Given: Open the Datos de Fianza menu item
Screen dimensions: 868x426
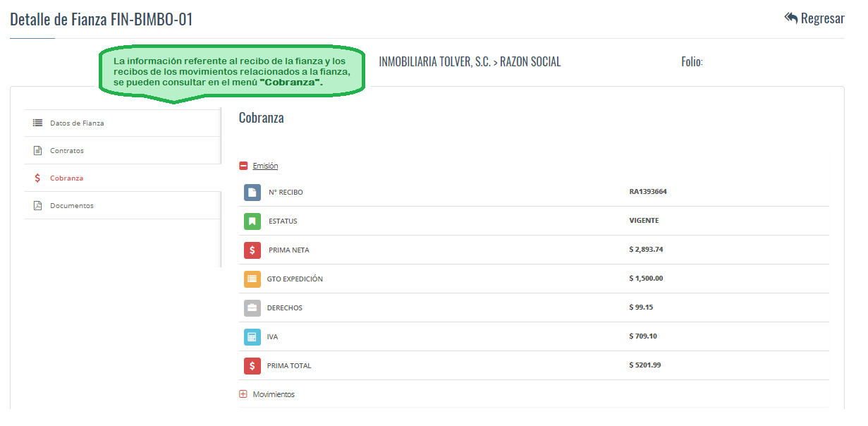Looking at the screenshot, I should (123, 123).
